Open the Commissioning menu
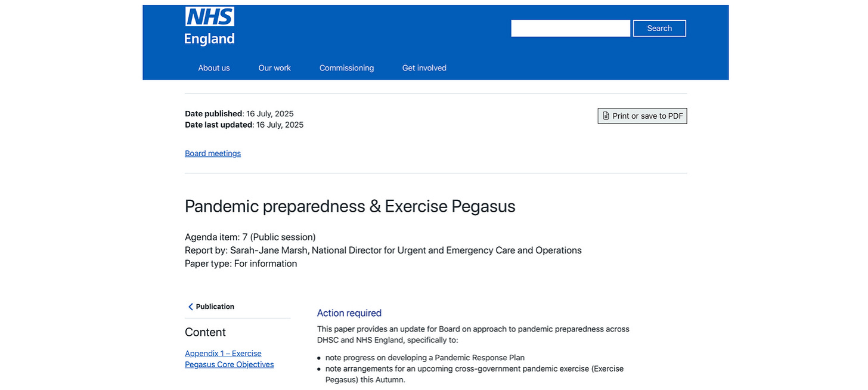 [x=346, y=68]
